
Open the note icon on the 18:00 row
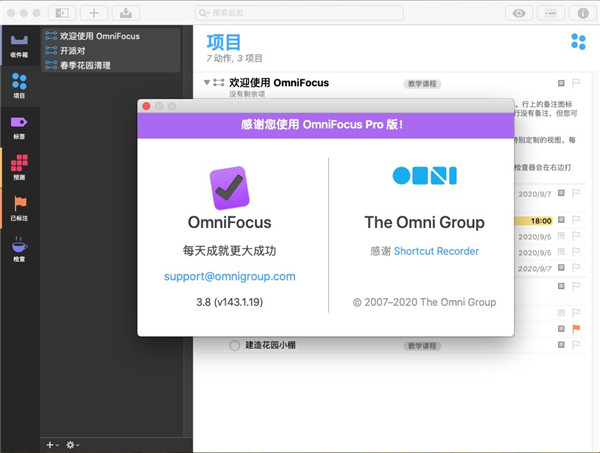561,220
